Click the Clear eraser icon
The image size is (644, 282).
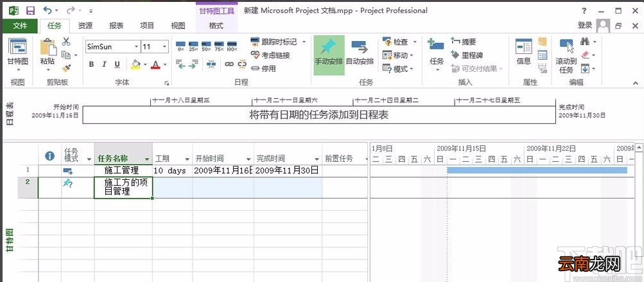pos(586,55)
